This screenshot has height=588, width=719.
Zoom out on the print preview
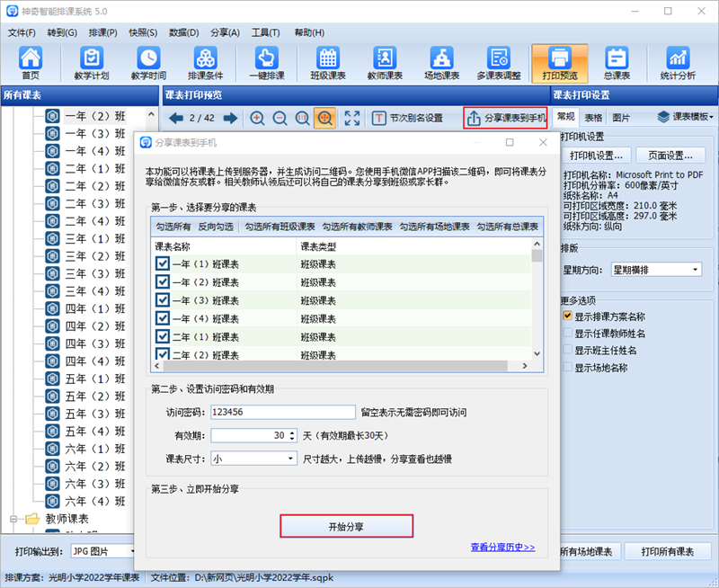click(x=280, y=119)
